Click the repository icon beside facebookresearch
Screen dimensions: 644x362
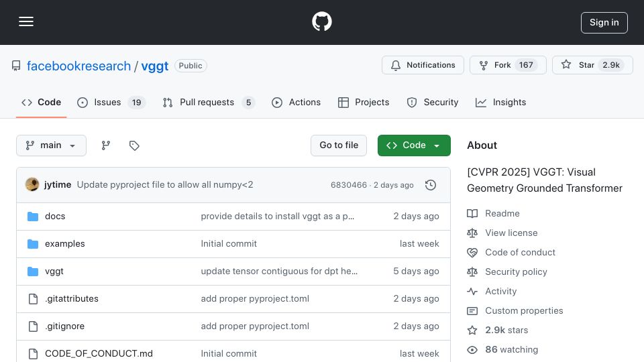click(x=16, y=66)
